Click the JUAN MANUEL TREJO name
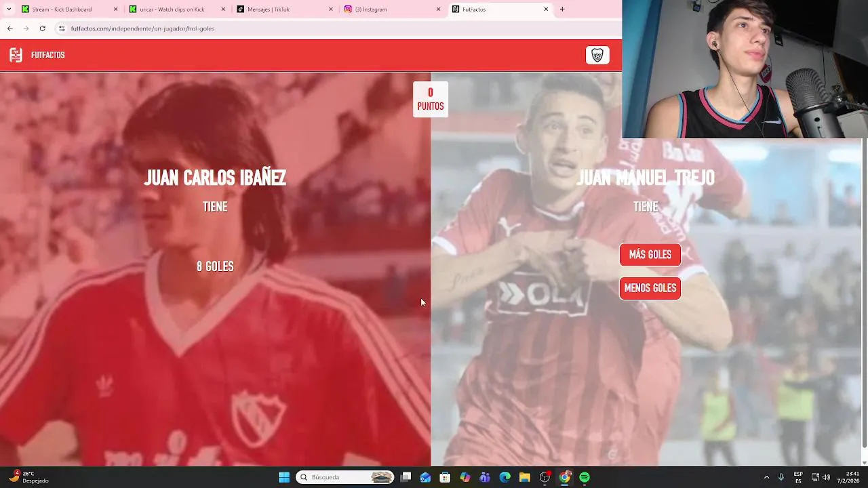The height and width of the screenshot is (488, 868). pyautogui.click(x=646, y=178)
